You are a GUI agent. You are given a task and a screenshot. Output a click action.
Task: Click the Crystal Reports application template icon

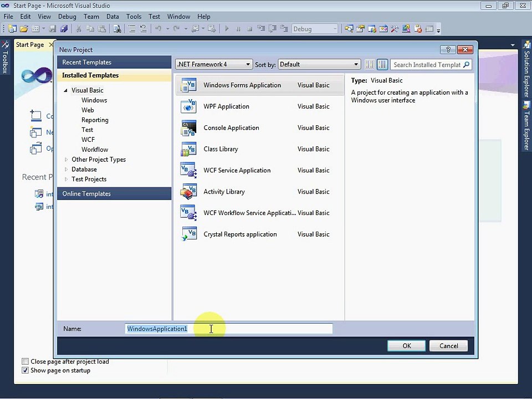coord(188,234)
